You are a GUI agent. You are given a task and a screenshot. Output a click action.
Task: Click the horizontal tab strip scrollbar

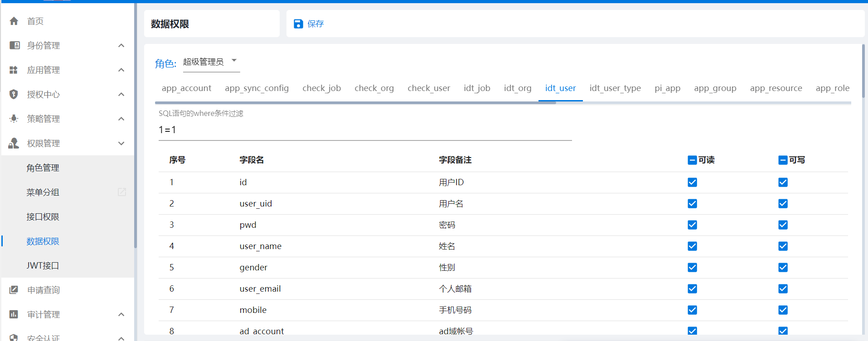tap(355, 103)
